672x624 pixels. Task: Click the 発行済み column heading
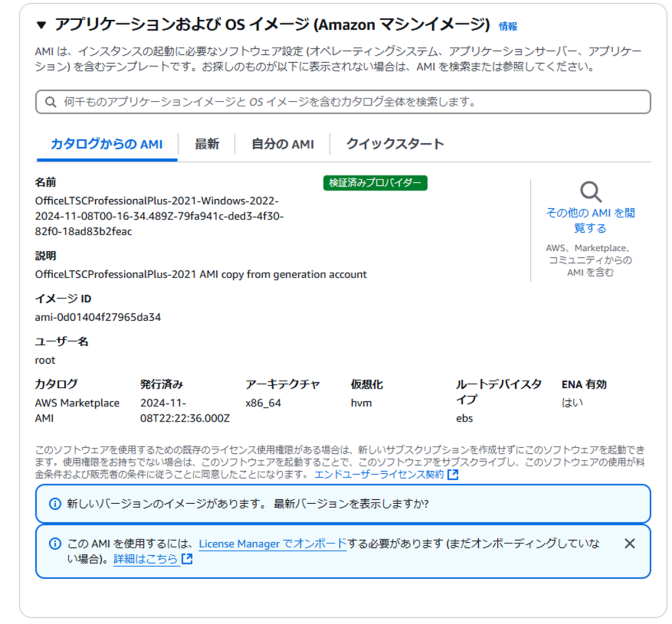(x=162, y=384)
